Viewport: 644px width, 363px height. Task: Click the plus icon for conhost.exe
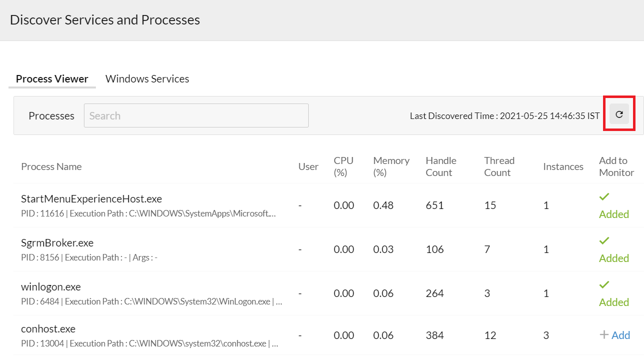[604, 335]
